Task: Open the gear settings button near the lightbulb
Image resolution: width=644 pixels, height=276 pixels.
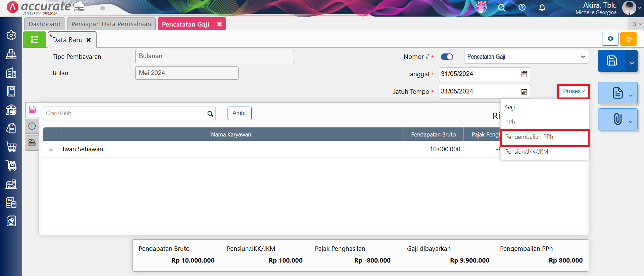Action: (x=610, y=39)
